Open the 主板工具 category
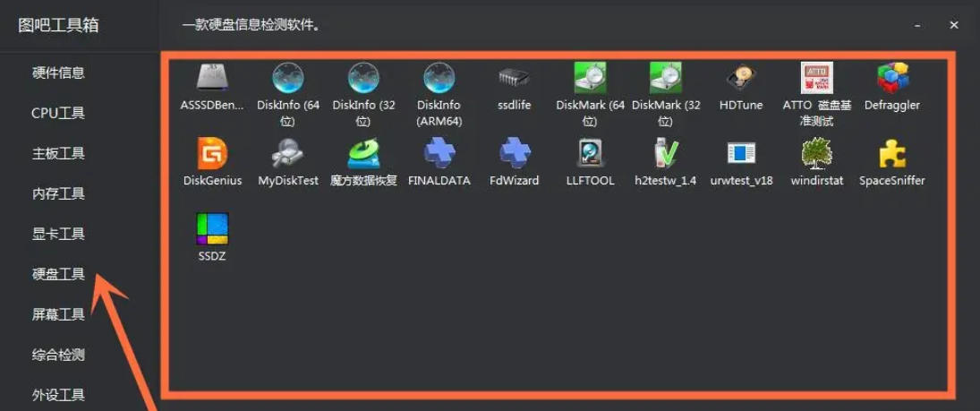This screenshot has height=411, width=980. tap(58, 153)
